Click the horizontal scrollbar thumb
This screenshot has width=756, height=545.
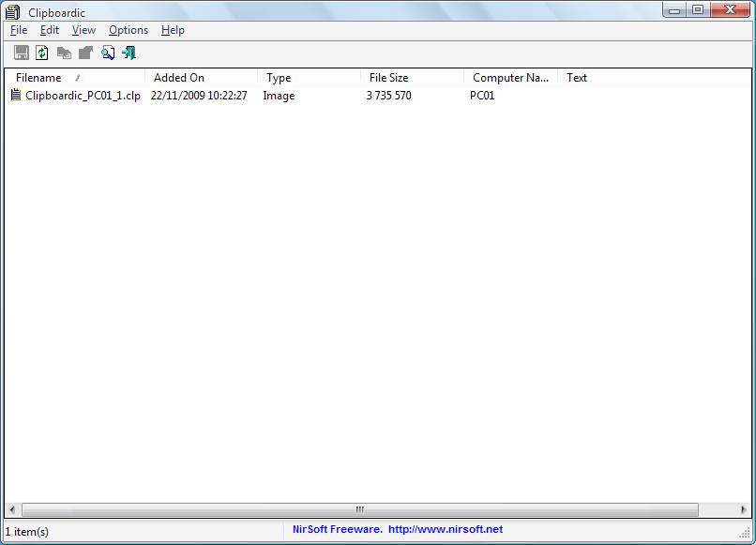point(360,509)
